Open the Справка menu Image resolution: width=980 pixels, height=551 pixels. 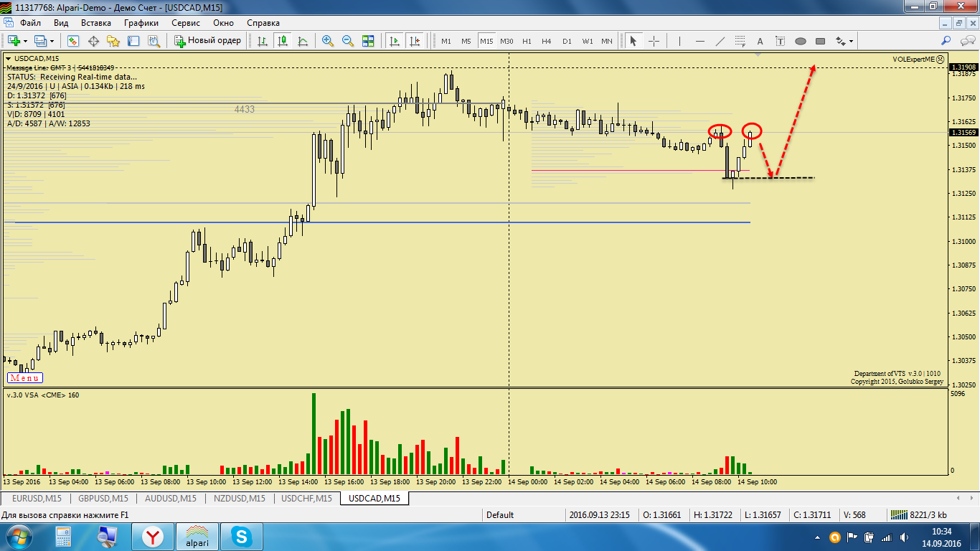(x=263, y=22)
